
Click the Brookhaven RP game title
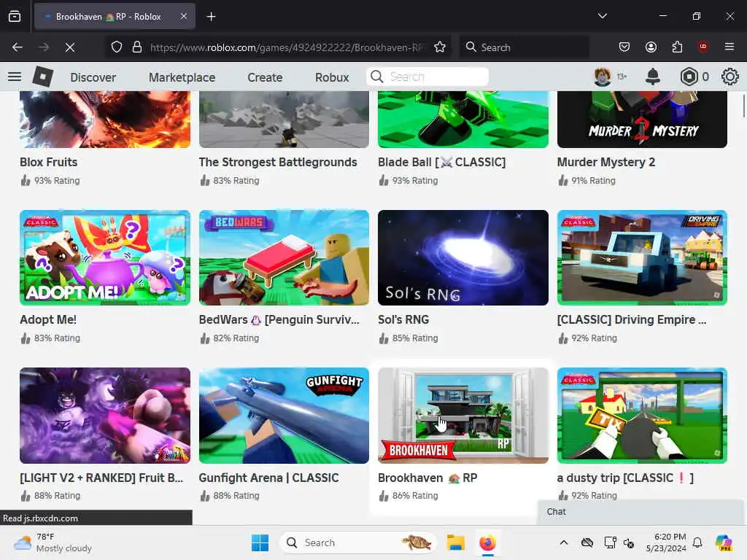[x=427, y=478]
